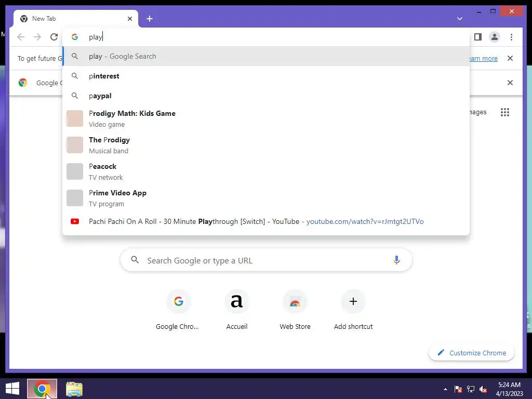Open the clock showing 5:24 AM
This screenshot has width=532, height=399.
(x=509, y=389)
